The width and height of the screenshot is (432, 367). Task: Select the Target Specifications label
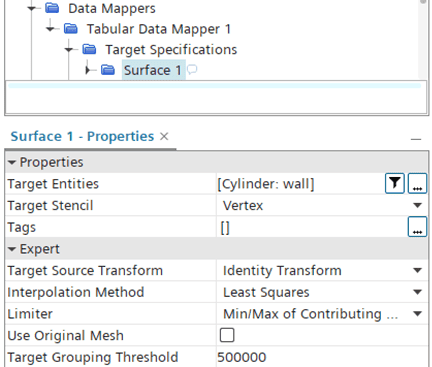coord(171,50)
